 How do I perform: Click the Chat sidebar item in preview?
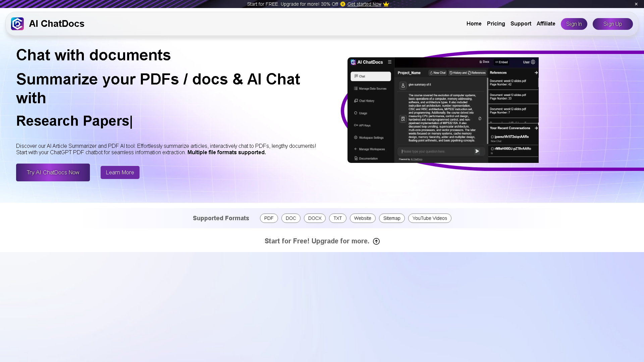tap(371, 76)
